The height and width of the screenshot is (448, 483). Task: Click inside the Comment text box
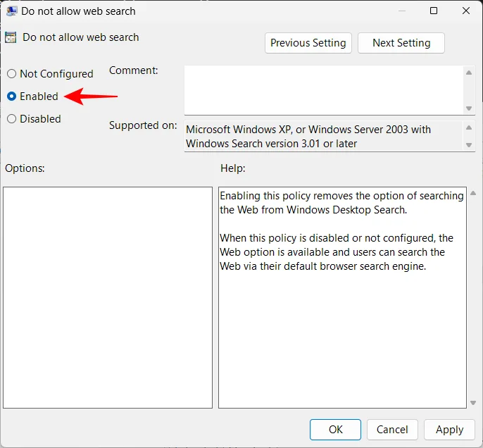point(323,90)
